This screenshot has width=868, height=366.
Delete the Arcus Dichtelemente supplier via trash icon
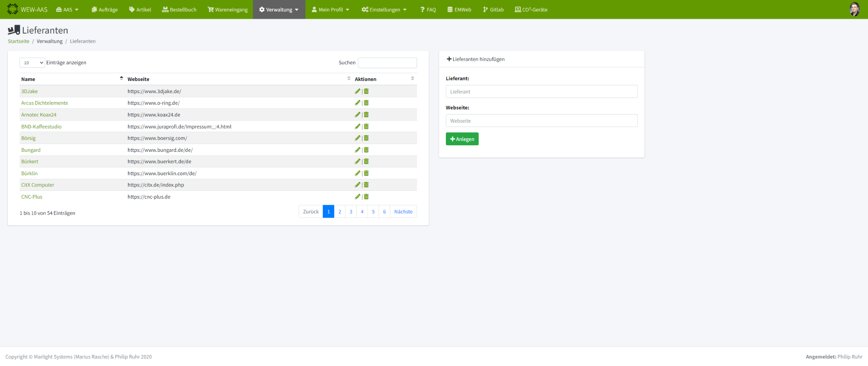pos(366,103)
